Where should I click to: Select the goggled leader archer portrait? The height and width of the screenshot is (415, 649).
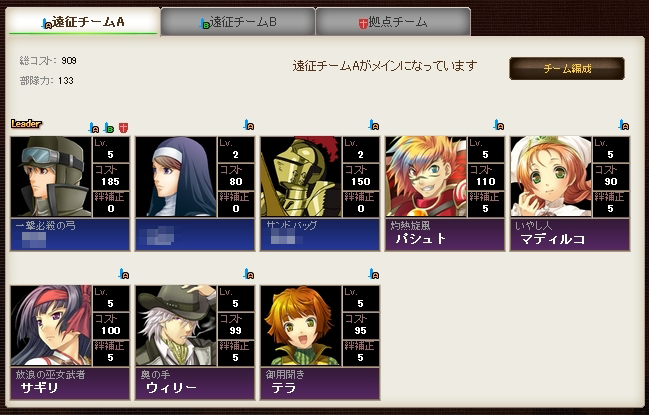point(51,177)
